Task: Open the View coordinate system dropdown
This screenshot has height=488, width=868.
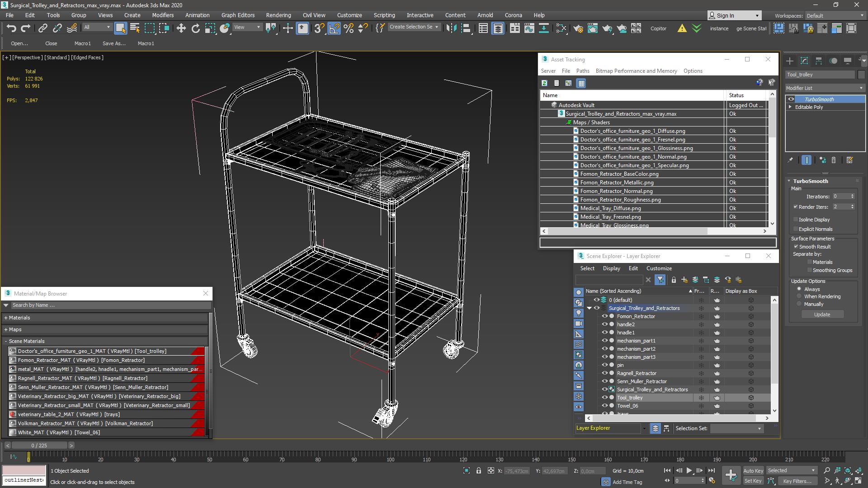Action: (247, 28)
